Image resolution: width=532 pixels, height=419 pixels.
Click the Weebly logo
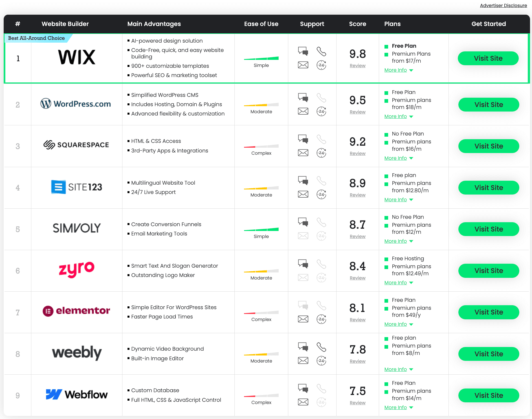coord(77,353)
